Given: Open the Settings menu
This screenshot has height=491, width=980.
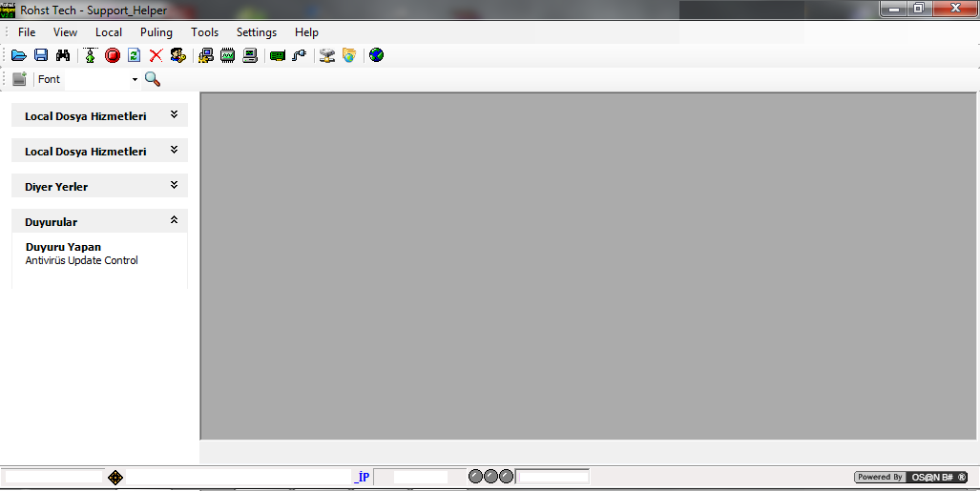Looking at the screenshot, I should pos(257,32).
